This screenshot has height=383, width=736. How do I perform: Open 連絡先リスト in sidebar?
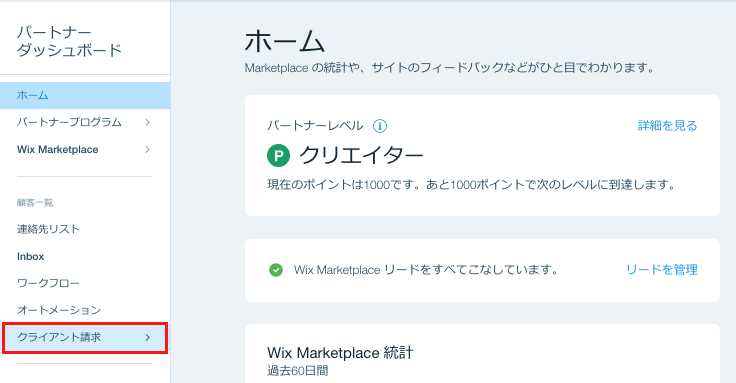coord(48,229)
